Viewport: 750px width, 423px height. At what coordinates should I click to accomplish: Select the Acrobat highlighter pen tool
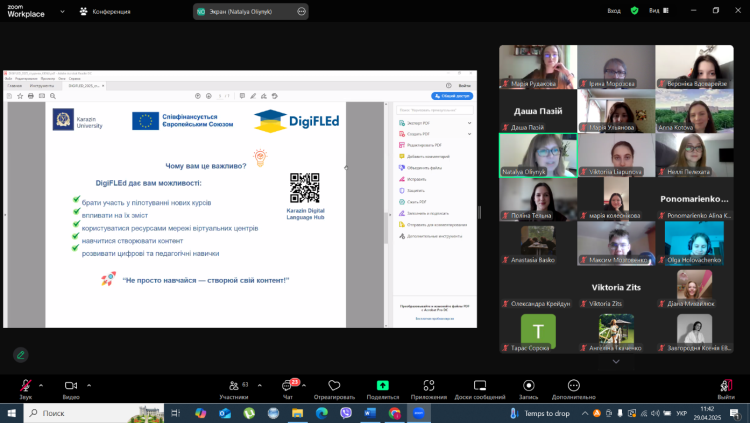pyautogui.click(x=253, y=96)
